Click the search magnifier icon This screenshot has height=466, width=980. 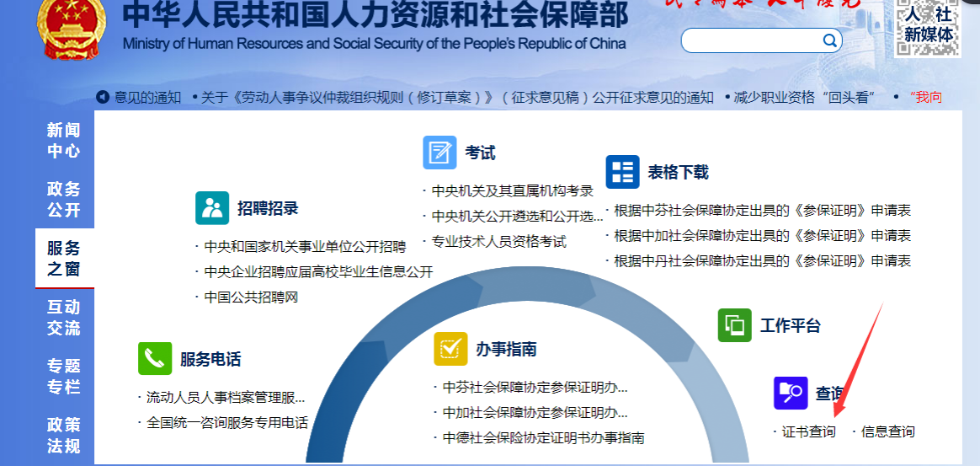tap(829, 40)
